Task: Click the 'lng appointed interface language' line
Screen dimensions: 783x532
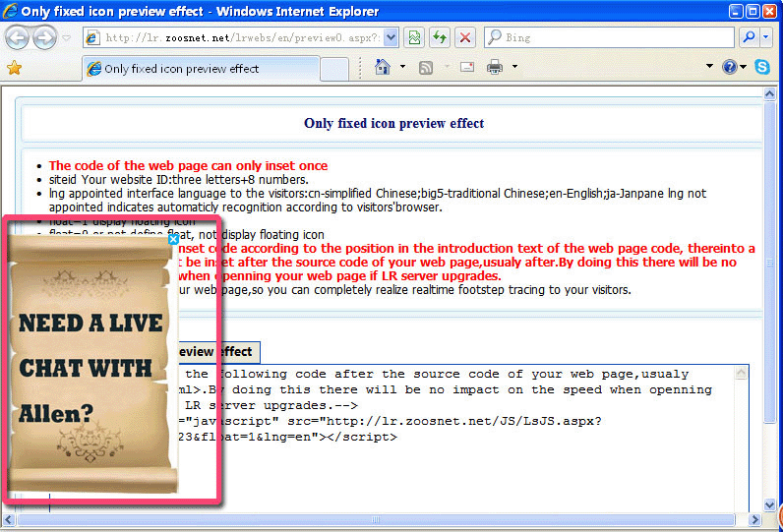Action: click(x=378, y=201)
